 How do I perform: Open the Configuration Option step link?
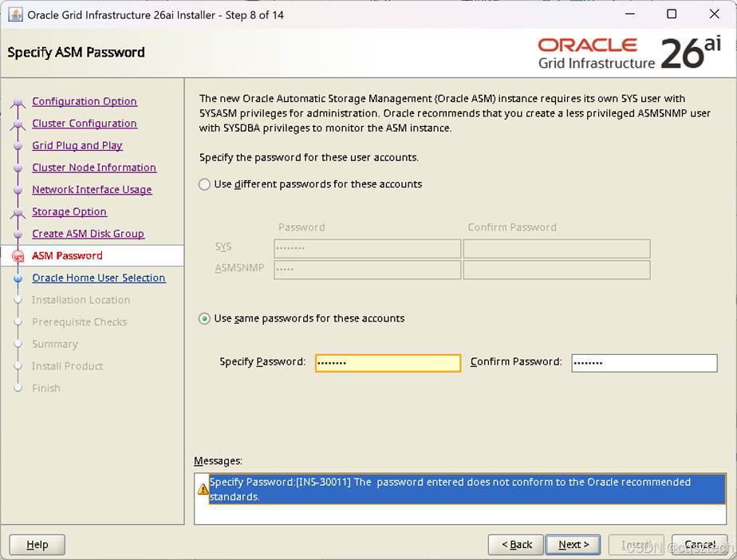85,101
